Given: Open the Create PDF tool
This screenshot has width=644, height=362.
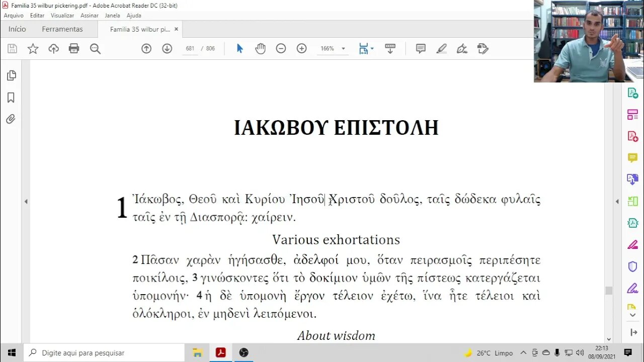Looking at the screenshot, I should [x=632, y=136].
